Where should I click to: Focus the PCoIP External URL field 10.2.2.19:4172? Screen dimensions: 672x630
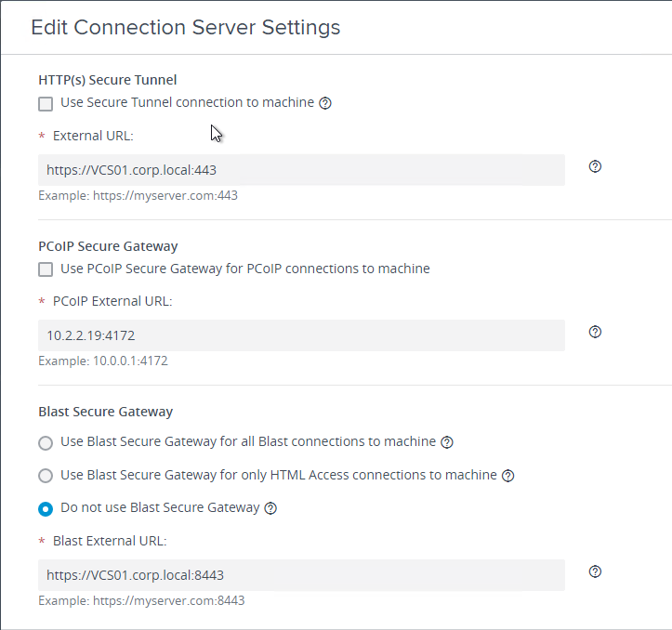pos(301,335)
